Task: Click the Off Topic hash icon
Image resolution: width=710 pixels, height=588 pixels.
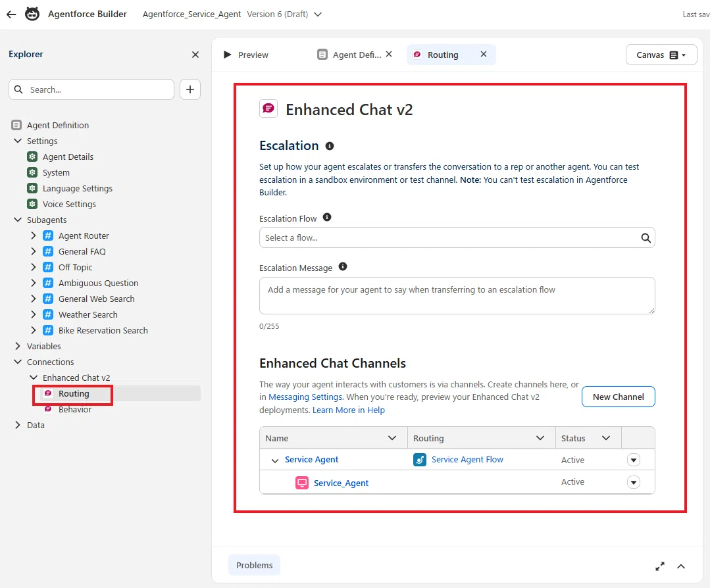Action: point(48,267)
